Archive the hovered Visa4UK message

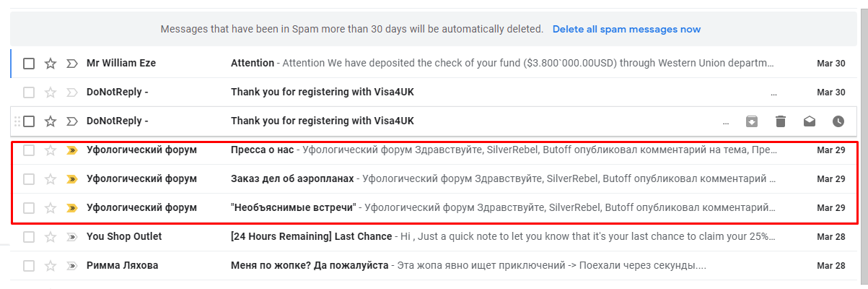coord(752,121)
